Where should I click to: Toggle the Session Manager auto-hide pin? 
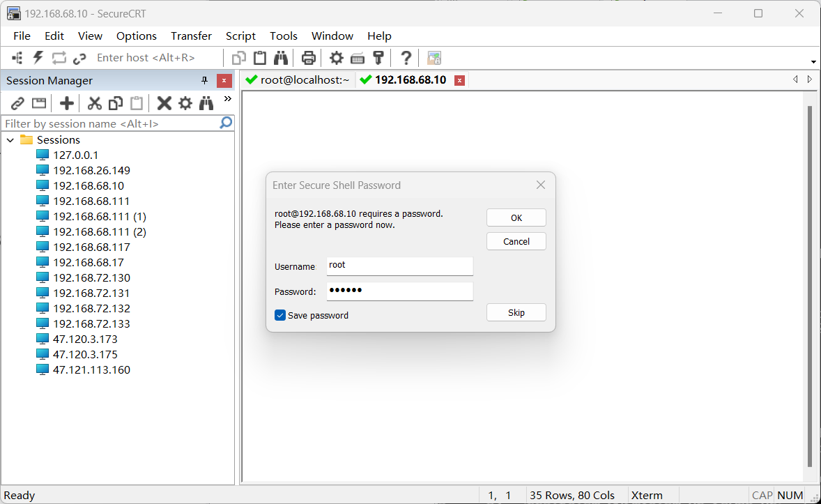click(204, 80)
